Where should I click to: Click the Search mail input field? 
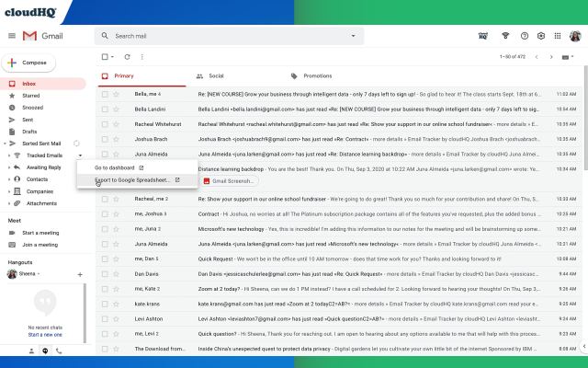(x=230, y=36)
